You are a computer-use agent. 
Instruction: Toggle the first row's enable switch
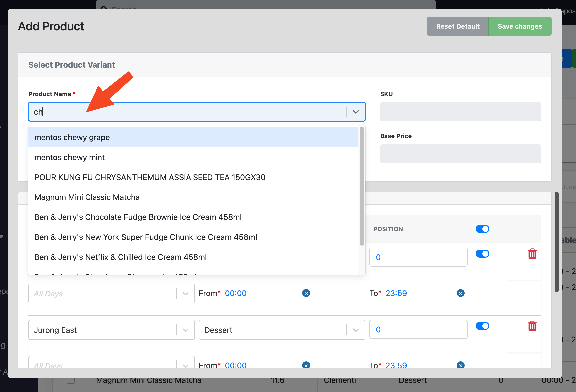pos(482,254)
